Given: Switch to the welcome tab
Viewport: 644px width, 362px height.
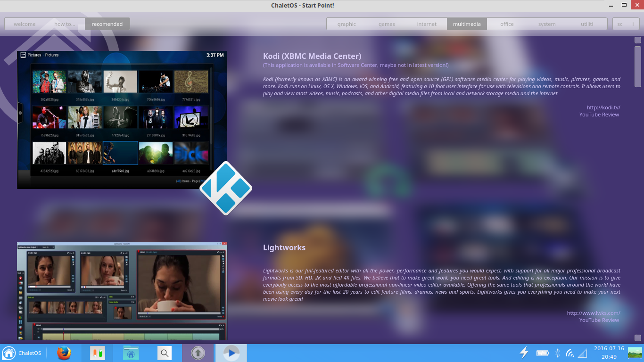Looking at the screenshot, I should [x=25, y=24].
